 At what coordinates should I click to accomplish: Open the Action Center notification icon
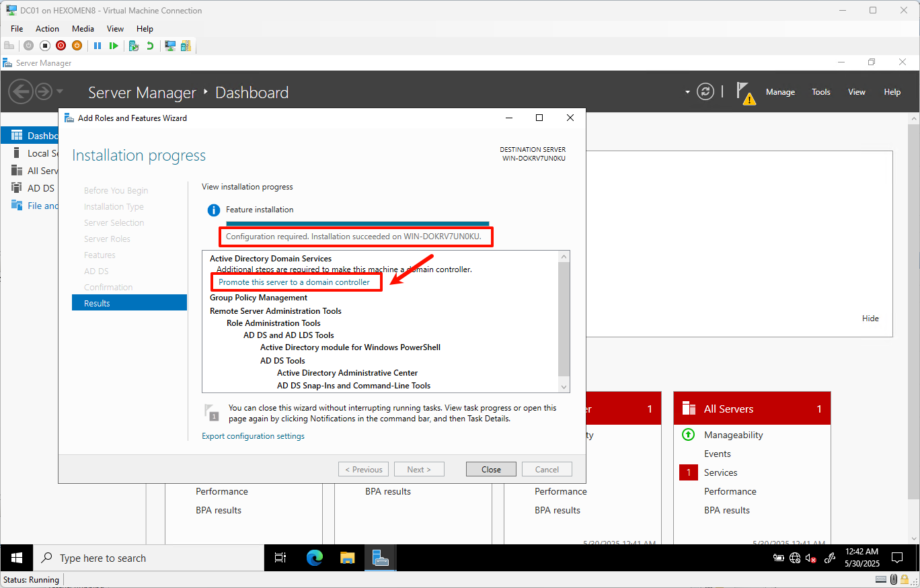pos(896,558)
